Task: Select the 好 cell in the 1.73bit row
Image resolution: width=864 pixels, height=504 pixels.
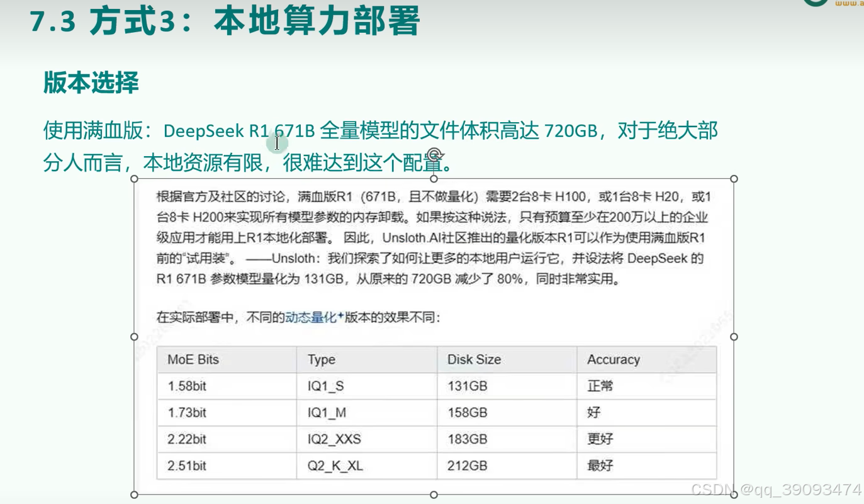Action: click(647, 413)
